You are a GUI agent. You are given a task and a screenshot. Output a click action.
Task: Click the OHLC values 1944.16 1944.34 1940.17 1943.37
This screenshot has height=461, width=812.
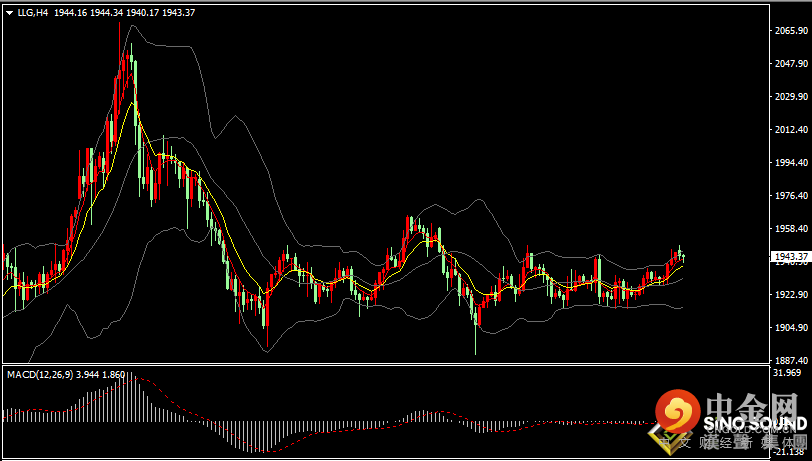point(124,13)
